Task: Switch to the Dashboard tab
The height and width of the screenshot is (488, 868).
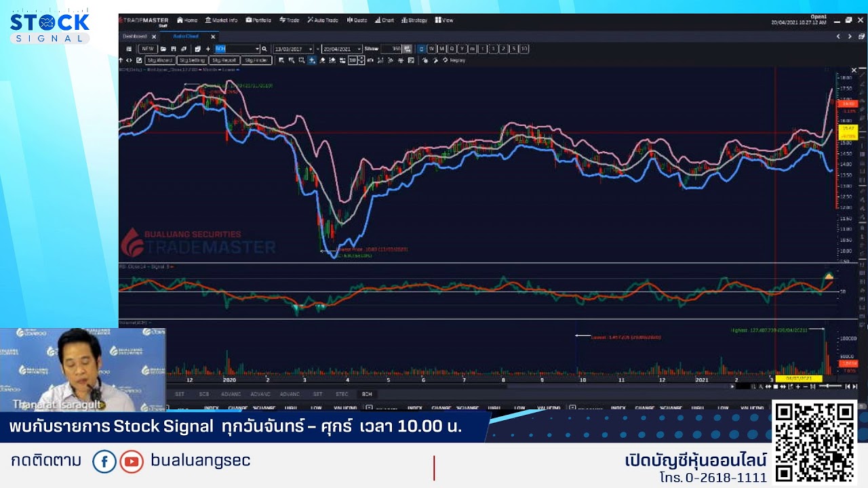Action: tap(135, 37)
